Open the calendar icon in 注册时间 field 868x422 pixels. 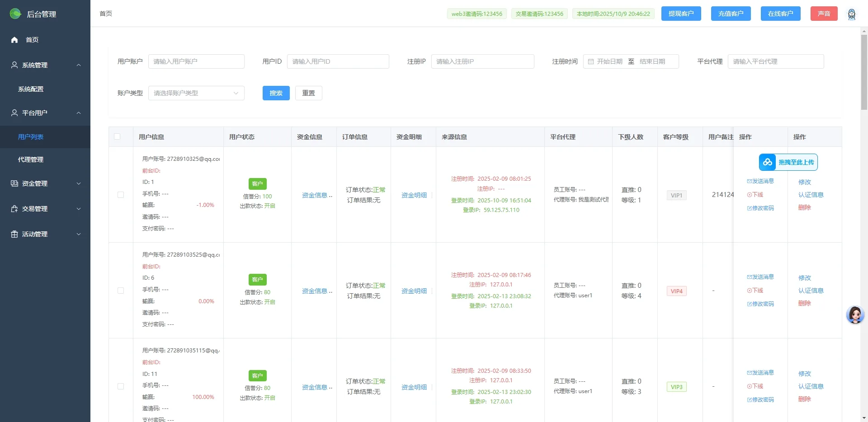[x=592, y=61]
